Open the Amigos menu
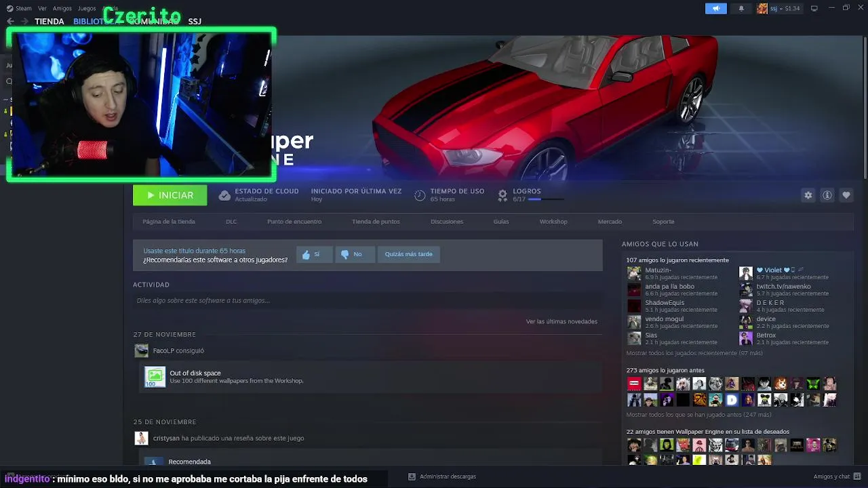The height and width of the screenshot is (488, 868). 62,8
